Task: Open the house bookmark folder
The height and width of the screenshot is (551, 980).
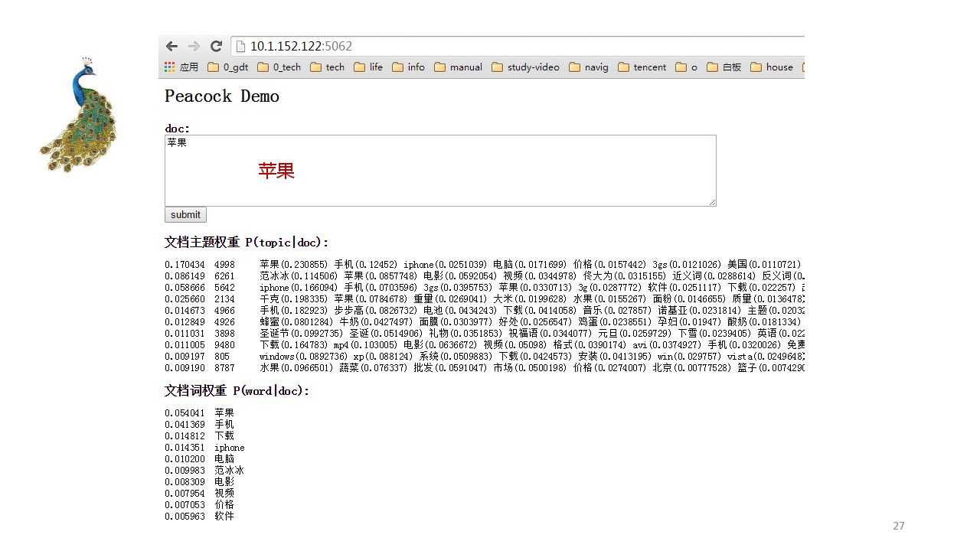Action: click(772, 67)
